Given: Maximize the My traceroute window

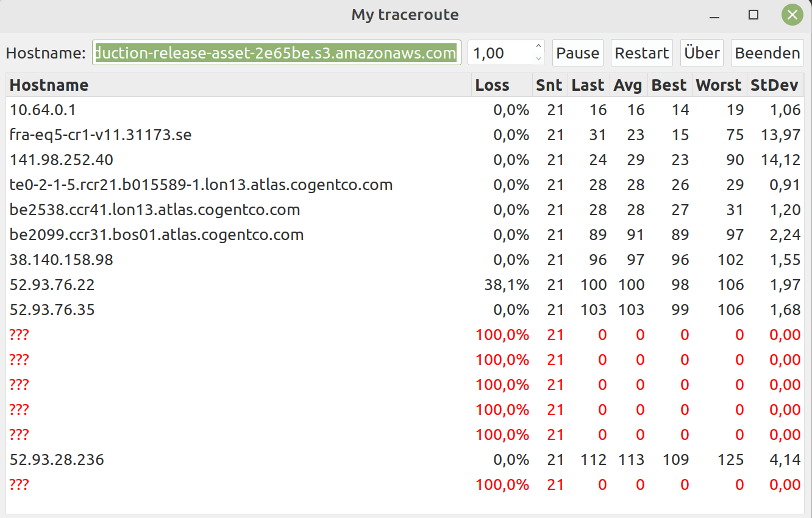Looking at the screenshot, I should coord(753,15).
